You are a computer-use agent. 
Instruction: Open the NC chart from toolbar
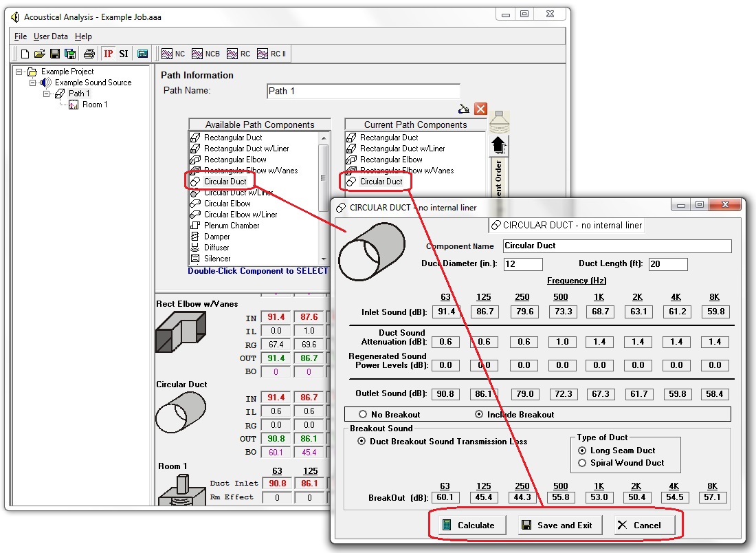pyautogui.click(x=173, y=54)
